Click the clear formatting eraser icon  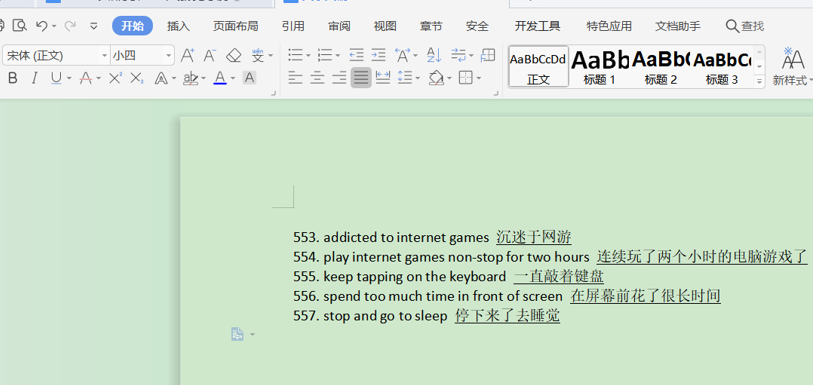[x=234, y=55]
